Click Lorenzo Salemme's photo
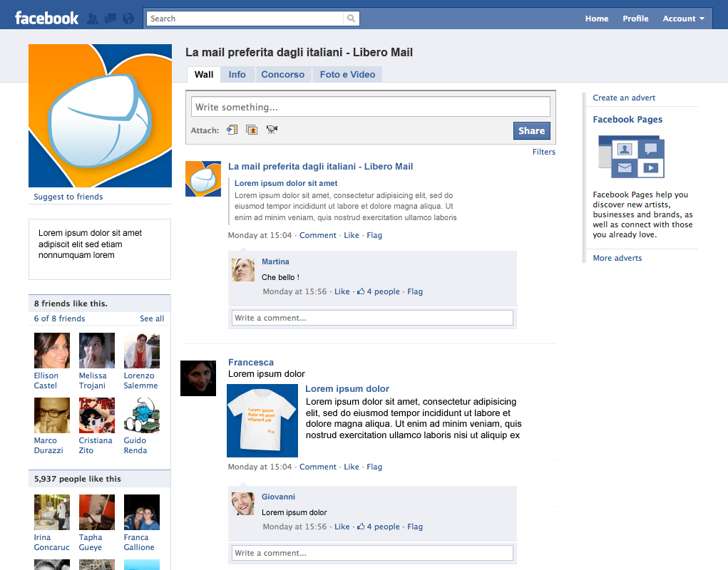 [x=142, y=351]
